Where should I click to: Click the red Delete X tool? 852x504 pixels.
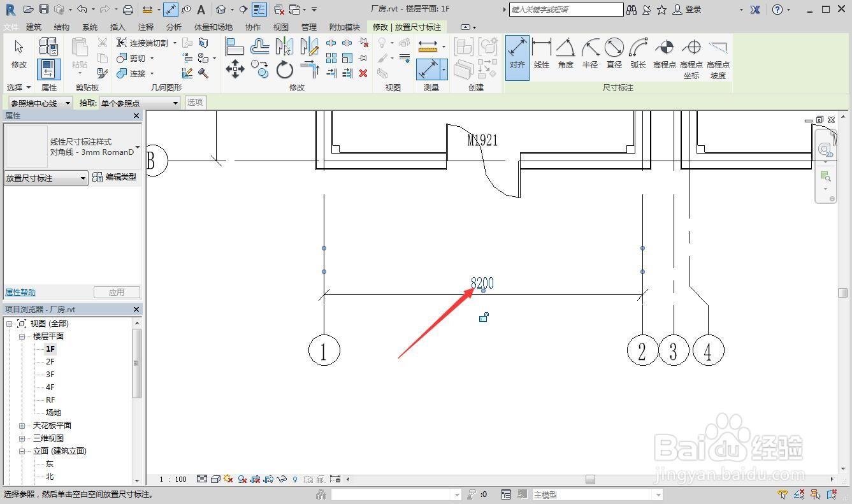363,73
